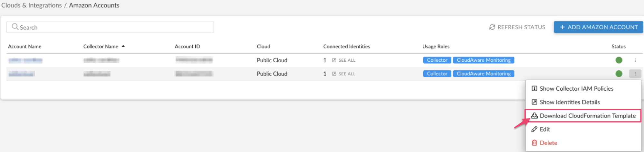
Task: Click first row's See All icon
Action: 334,60
